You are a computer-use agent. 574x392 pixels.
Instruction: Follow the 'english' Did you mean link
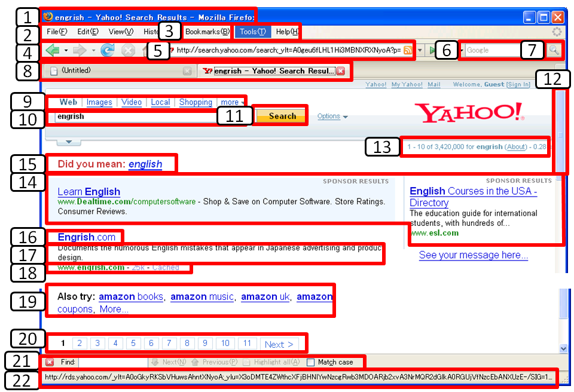(145, 164)
